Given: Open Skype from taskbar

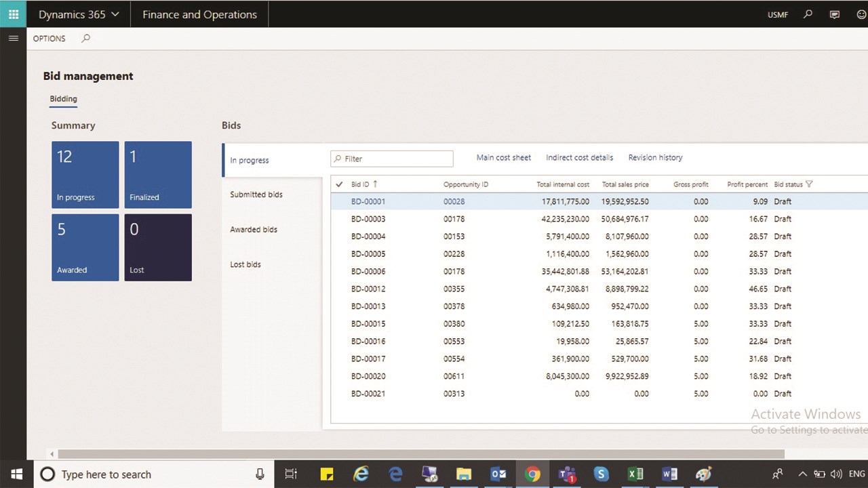Looking at the screenshot, I should (601, 474).
